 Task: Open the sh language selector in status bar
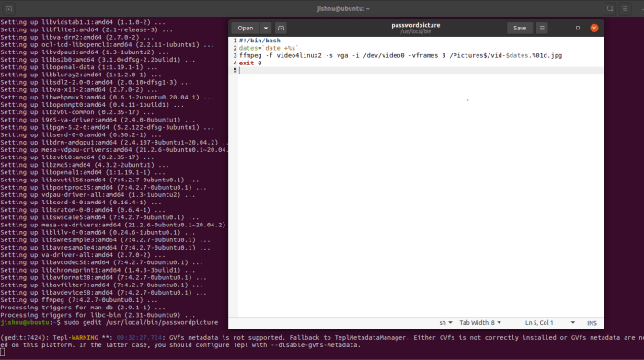click(445, 323)
